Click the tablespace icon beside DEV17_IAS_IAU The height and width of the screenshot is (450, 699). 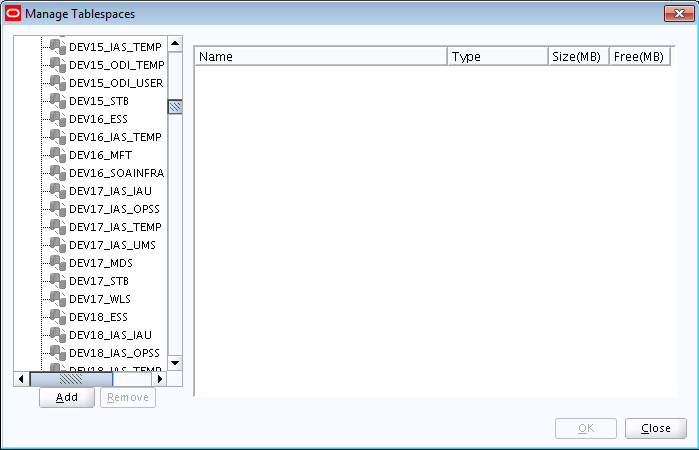point(58,191)
